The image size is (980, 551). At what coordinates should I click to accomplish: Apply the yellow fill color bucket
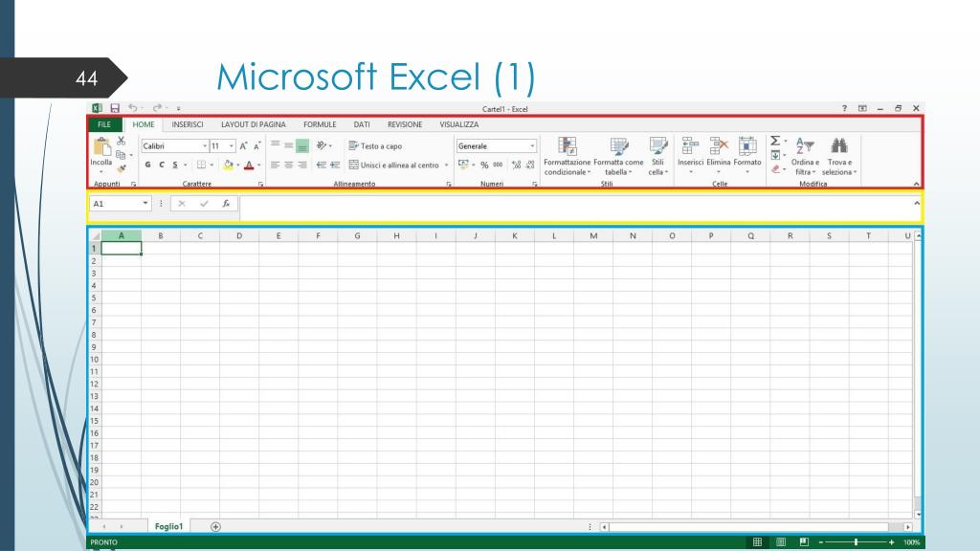point(228,165)
